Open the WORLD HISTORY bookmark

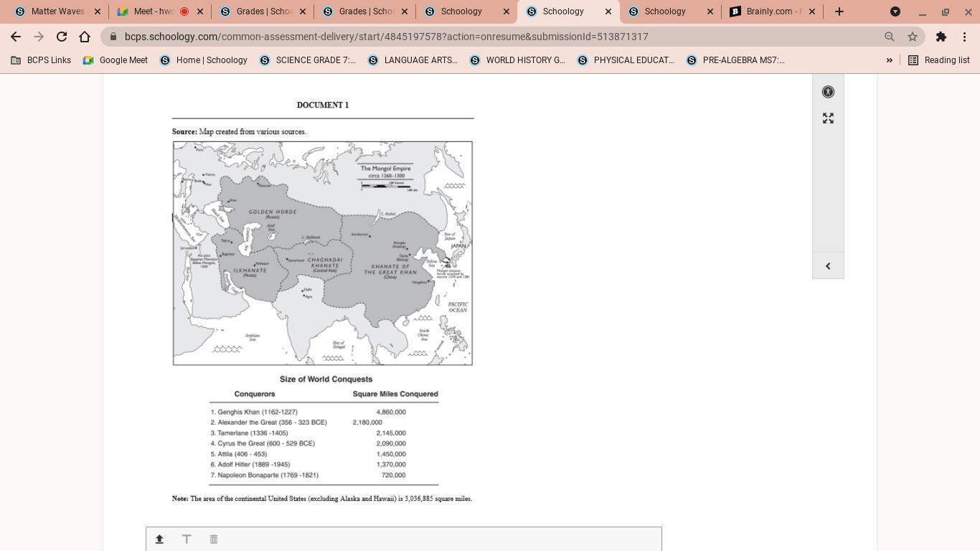[518, 60]
